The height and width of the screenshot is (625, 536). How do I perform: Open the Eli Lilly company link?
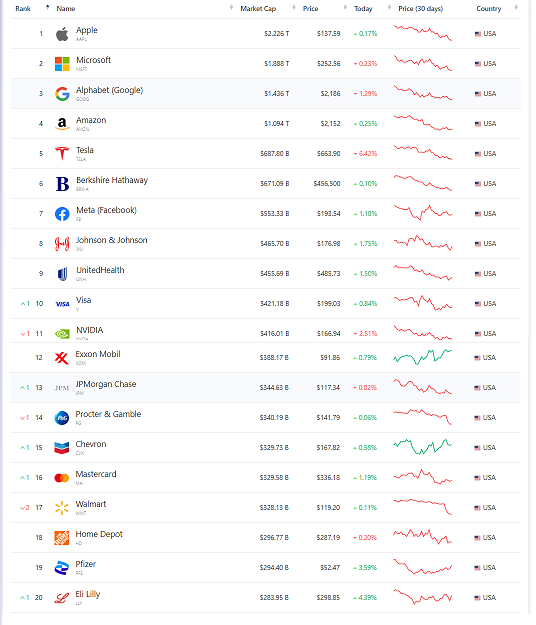pos(88,594)
